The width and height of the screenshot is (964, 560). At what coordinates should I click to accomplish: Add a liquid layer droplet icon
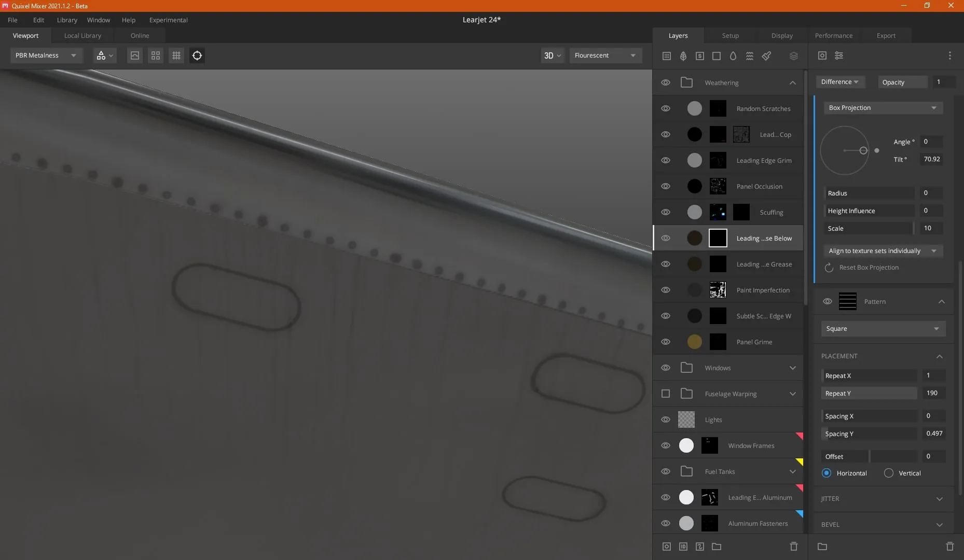733,55
